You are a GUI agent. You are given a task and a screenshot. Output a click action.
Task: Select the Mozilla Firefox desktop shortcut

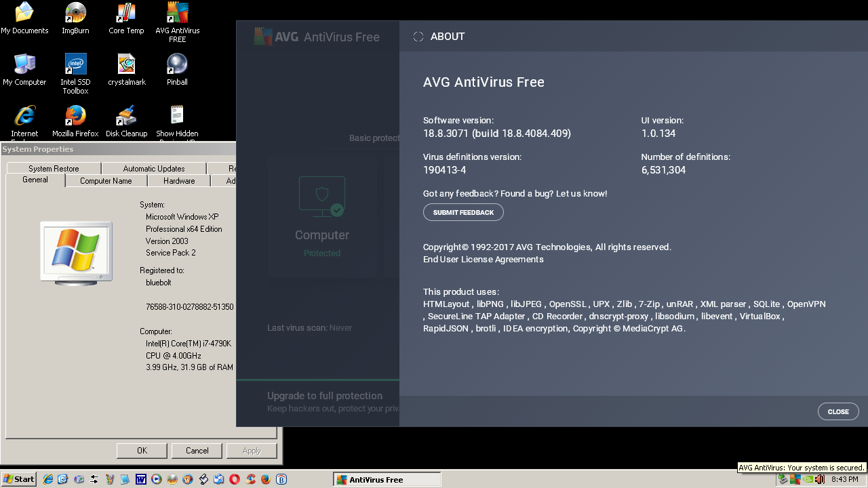(75, 121)
